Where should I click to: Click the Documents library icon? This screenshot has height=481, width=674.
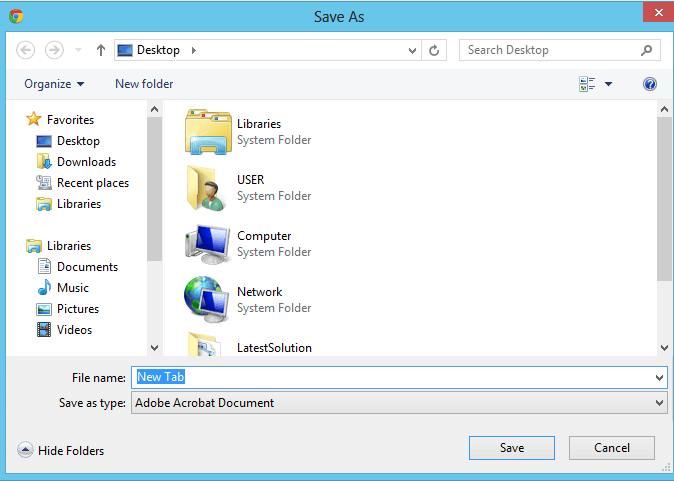(x=44, y=267)
